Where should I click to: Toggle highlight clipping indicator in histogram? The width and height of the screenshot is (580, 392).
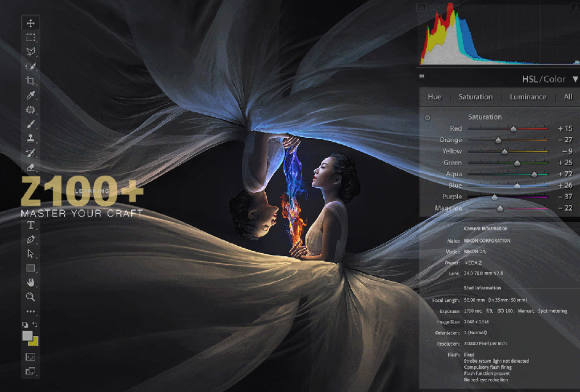(576, 7)
